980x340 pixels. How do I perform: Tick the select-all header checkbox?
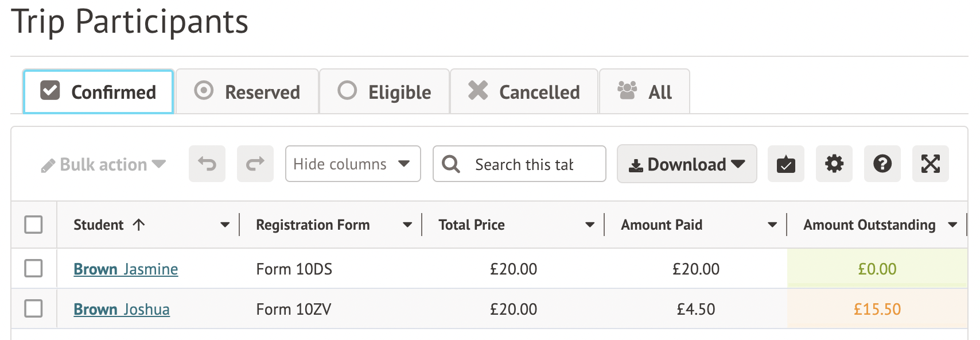[34, 225]
